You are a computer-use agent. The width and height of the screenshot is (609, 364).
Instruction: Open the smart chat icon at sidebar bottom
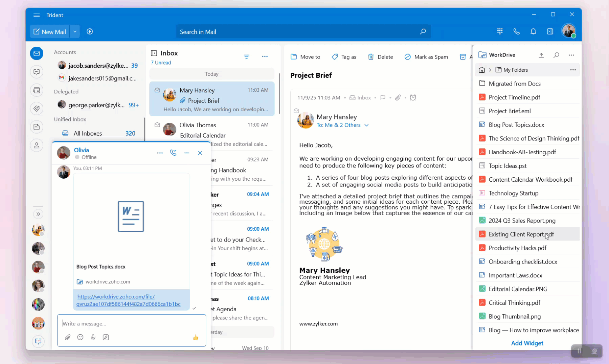click(38, 341)
